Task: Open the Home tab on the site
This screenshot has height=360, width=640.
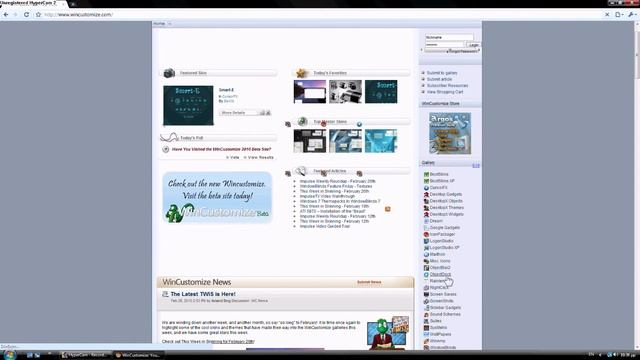Action: point(159,24)
